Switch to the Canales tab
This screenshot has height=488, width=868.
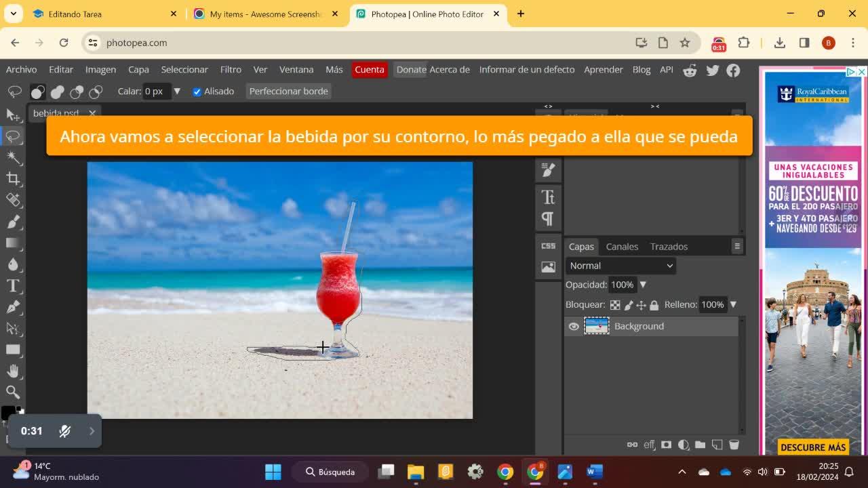[621, 246]
